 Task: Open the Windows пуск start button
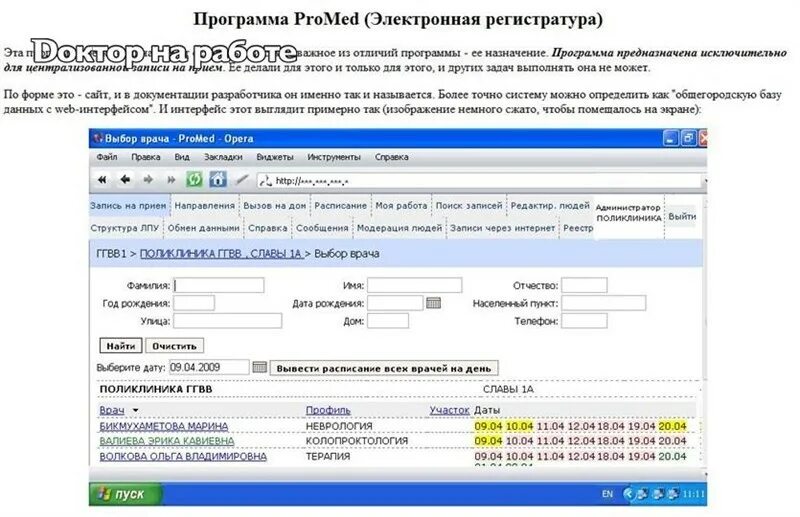[x=124, y=494]
